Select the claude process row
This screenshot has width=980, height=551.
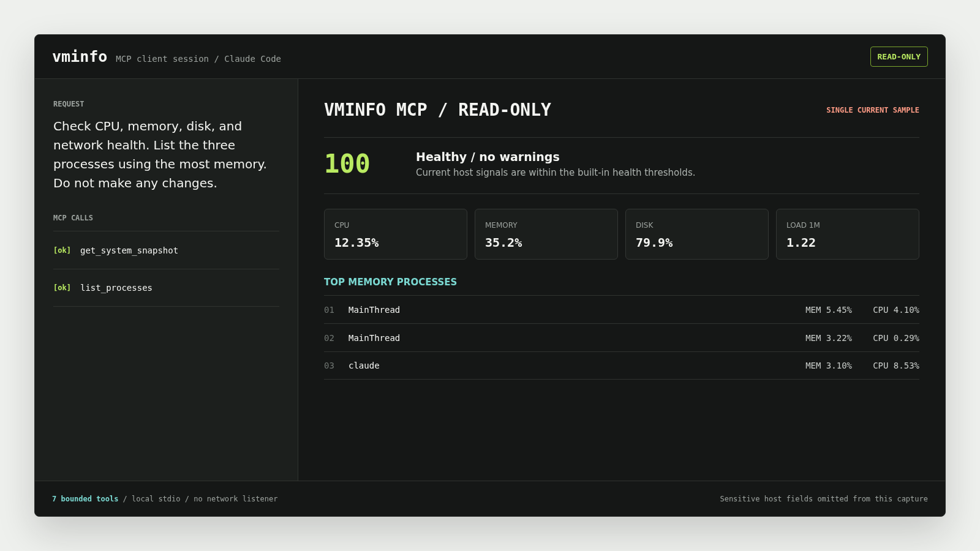pos(622,365)
